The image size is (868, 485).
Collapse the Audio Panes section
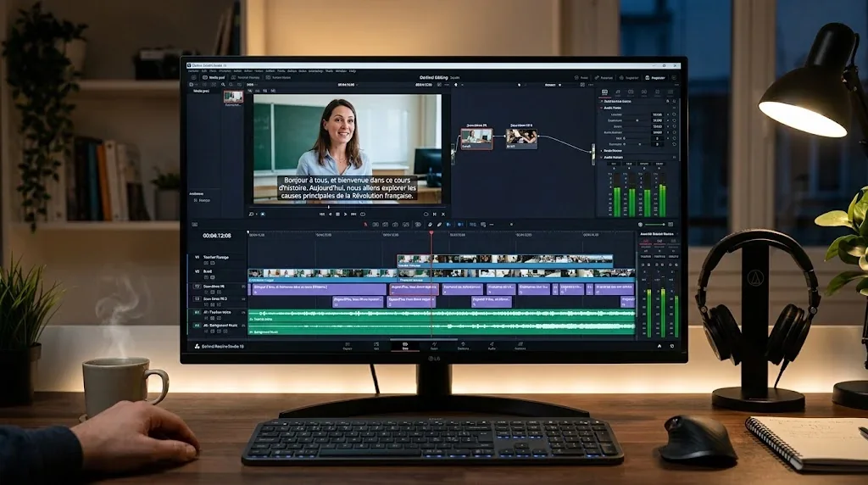(x=602, y=108)
